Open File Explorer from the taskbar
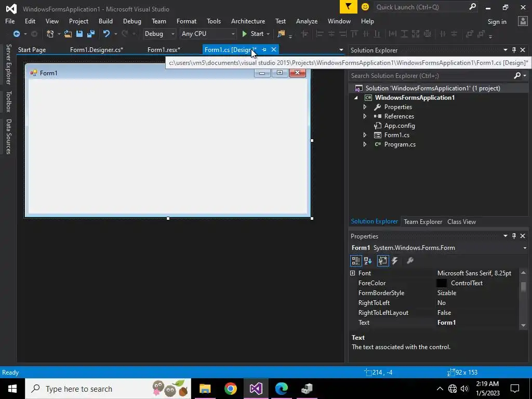This screenshot has width=532, height=399. [205, 389]
